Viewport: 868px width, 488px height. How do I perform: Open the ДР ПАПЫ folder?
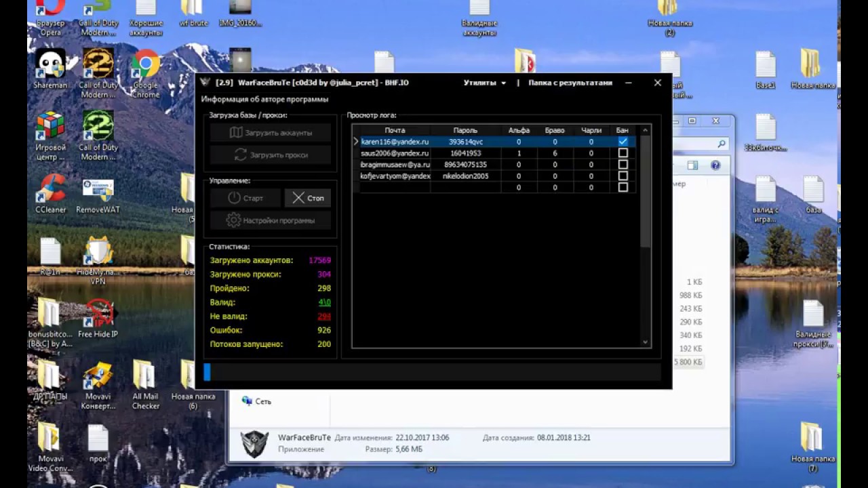[x=51, y=380]
